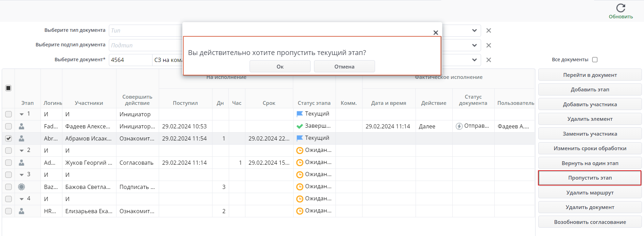
Task: Click the user icon in Елизарьева row
Action: (21, 211)
